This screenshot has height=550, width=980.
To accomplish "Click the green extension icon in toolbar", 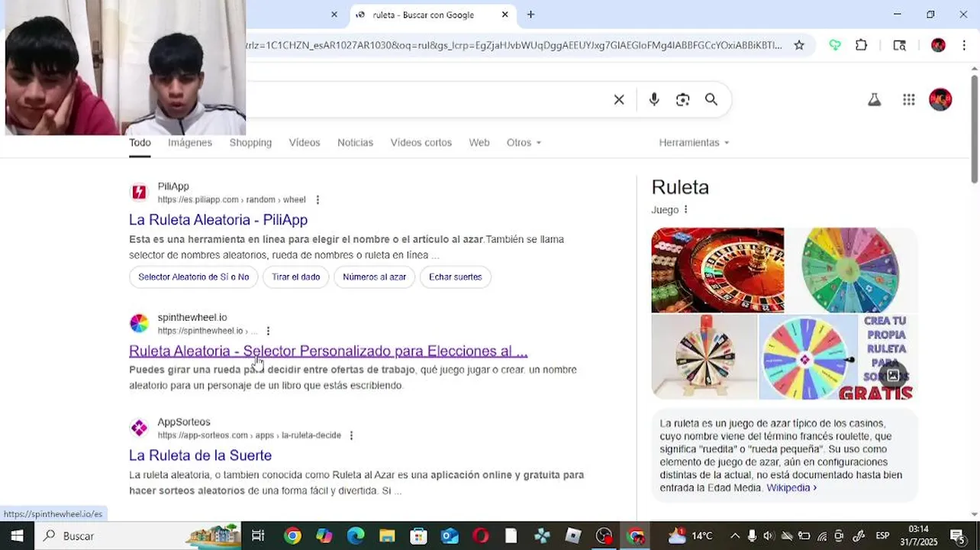I will (835, 45).
